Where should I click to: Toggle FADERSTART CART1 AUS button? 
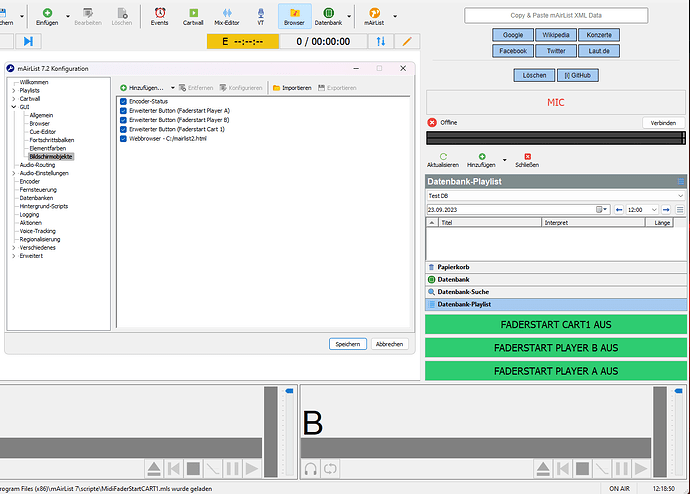click(x=556, y=325)
